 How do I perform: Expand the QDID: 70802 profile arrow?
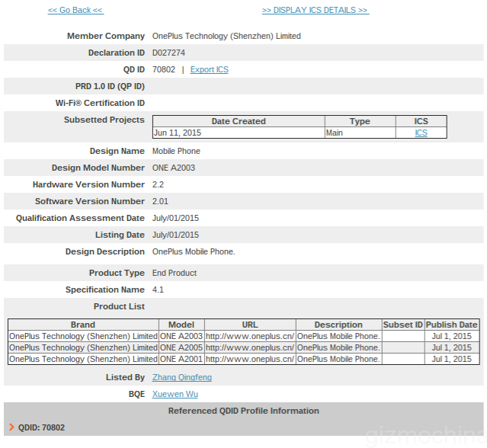pyautogui.click(x=11, y=427)
